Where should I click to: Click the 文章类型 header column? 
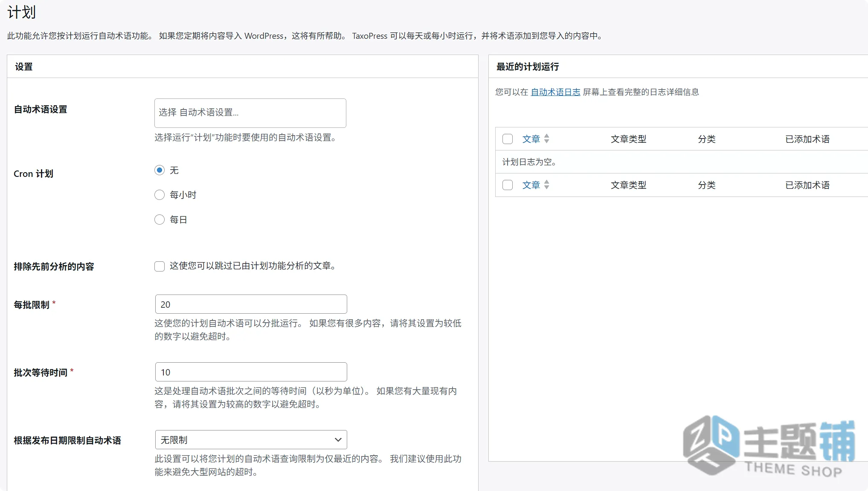coord(628,139)
